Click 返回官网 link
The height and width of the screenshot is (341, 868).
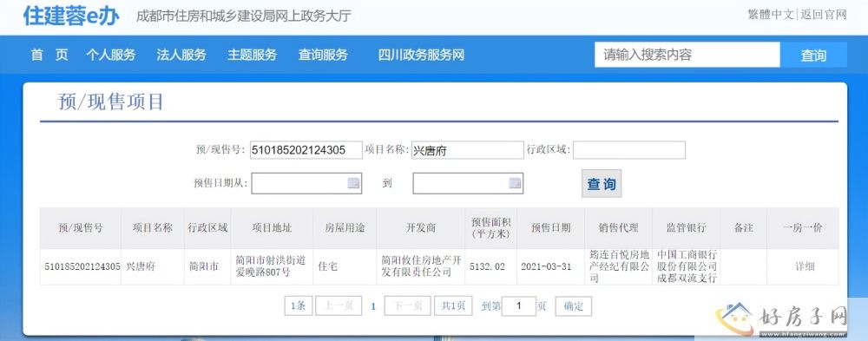point(823,15)
